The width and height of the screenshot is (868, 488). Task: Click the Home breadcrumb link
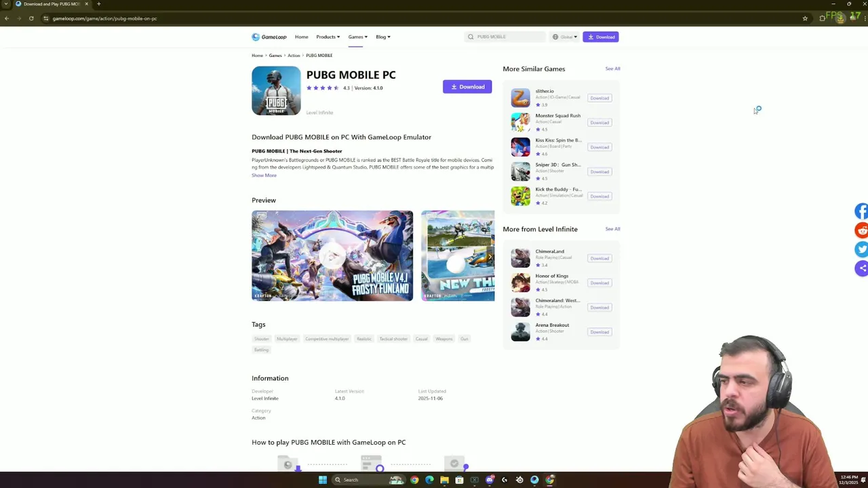(x=257, y=56)
